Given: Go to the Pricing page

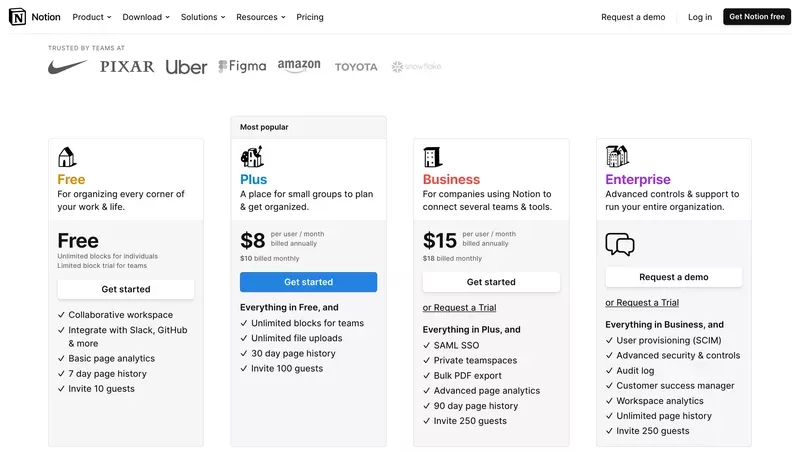Looking at the screenshot, I should tap(310, 17).
